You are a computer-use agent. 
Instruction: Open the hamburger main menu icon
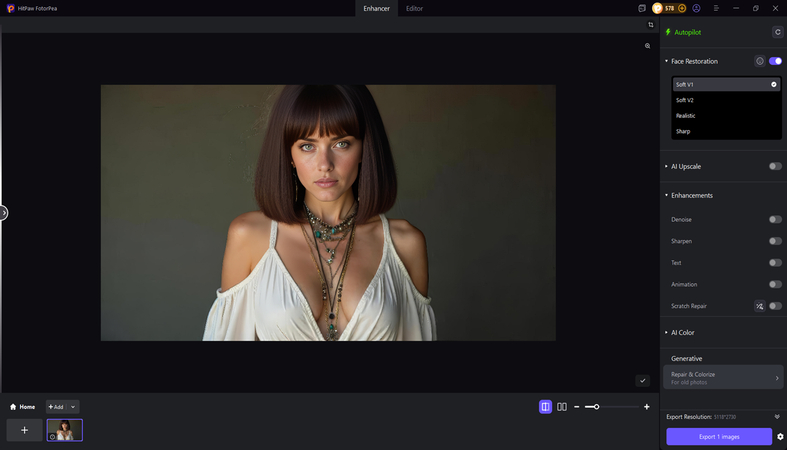(716, 9)
